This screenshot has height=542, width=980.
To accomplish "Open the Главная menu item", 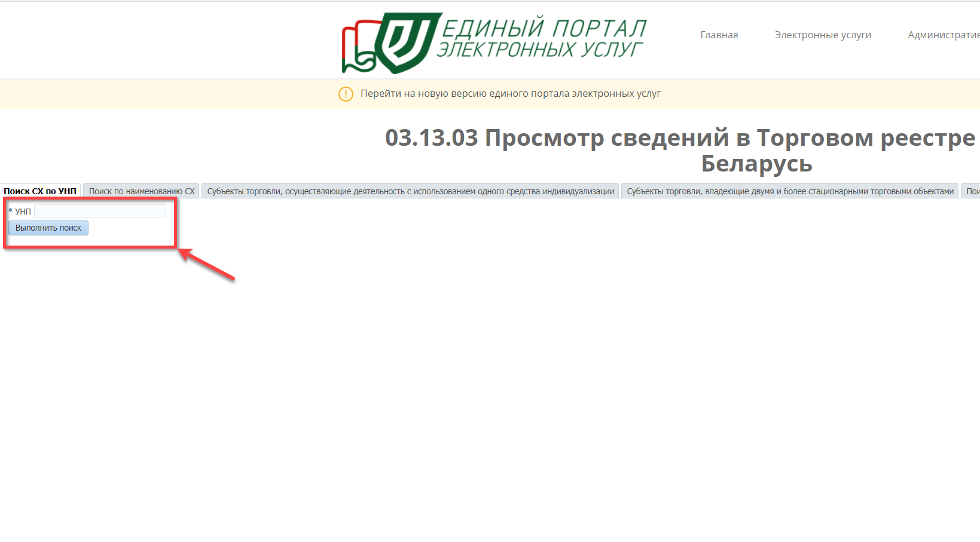I will [x=719, y=35].
